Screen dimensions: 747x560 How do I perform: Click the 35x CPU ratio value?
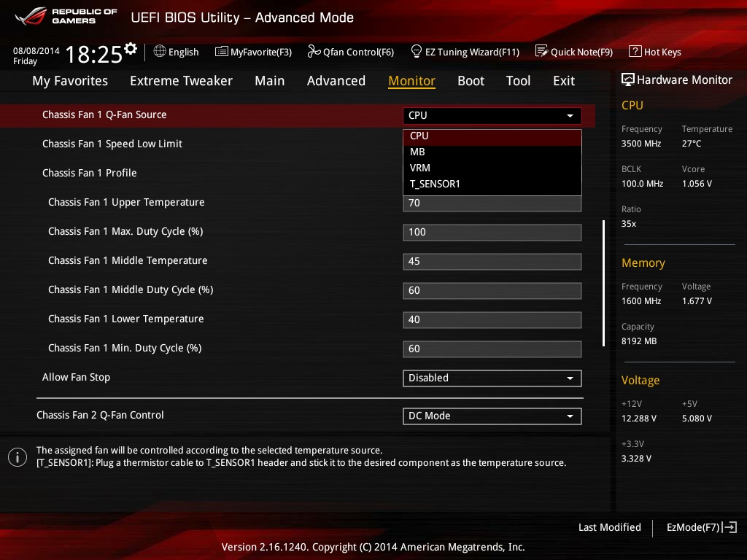pos(628,224)
